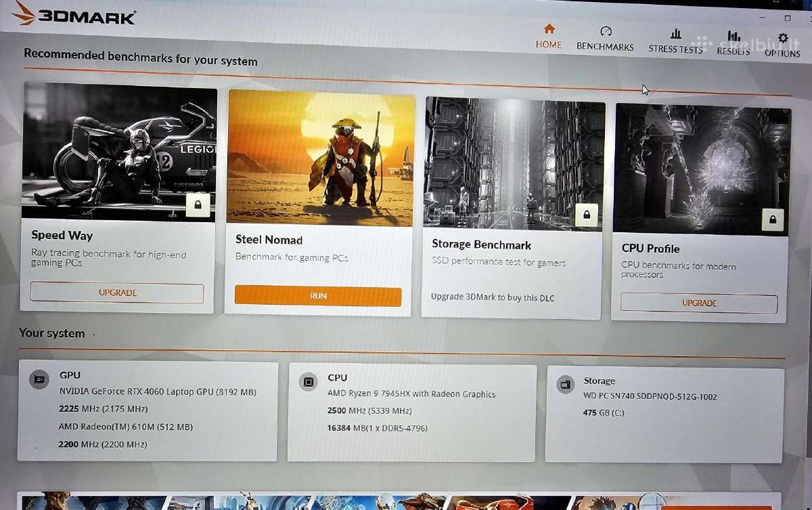The width and height of the screenshot is (812, 510).
Task: Click the 475 GB (C:) drive line
Action: point(604,412)
